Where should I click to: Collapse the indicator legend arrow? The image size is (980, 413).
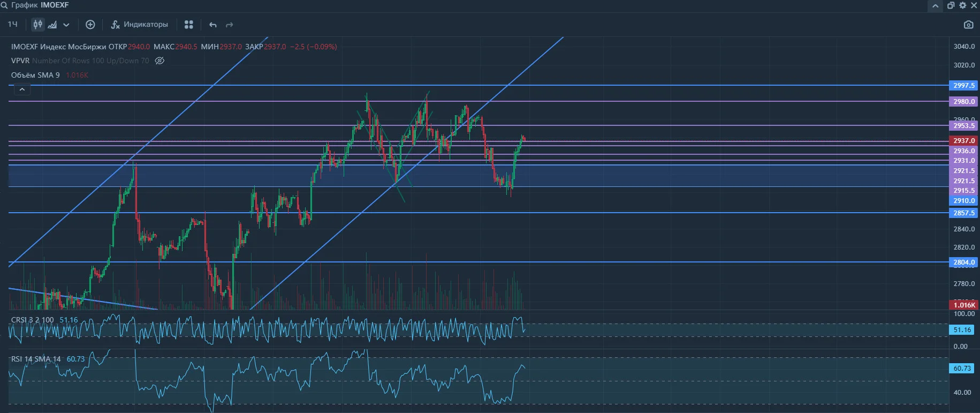coord(22,89)
